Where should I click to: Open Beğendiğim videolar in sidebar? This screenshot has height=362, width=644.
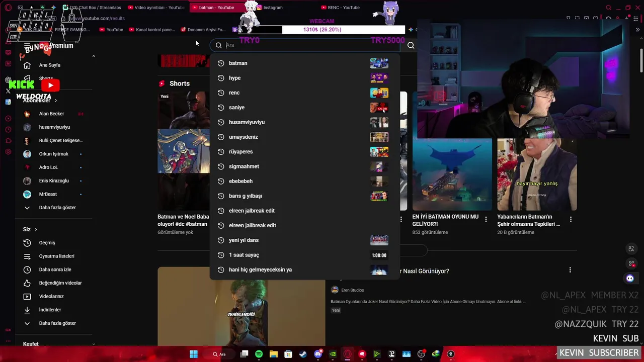tap(54, 283)
